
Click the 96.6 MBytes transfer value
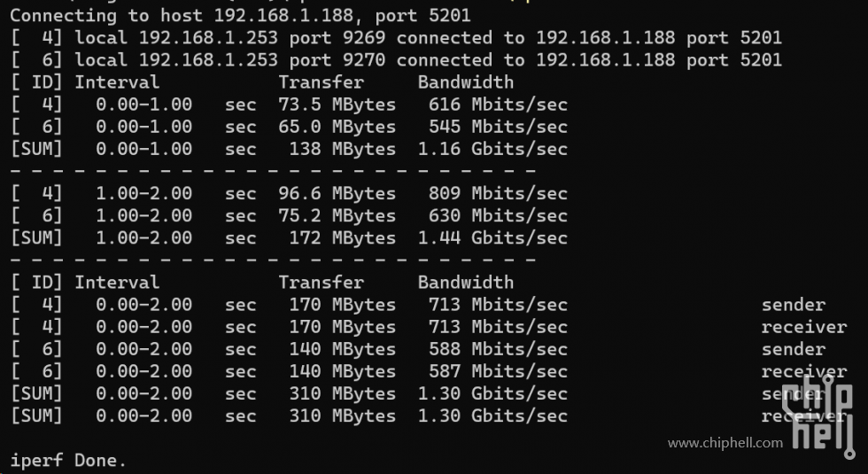coord(337,194)
